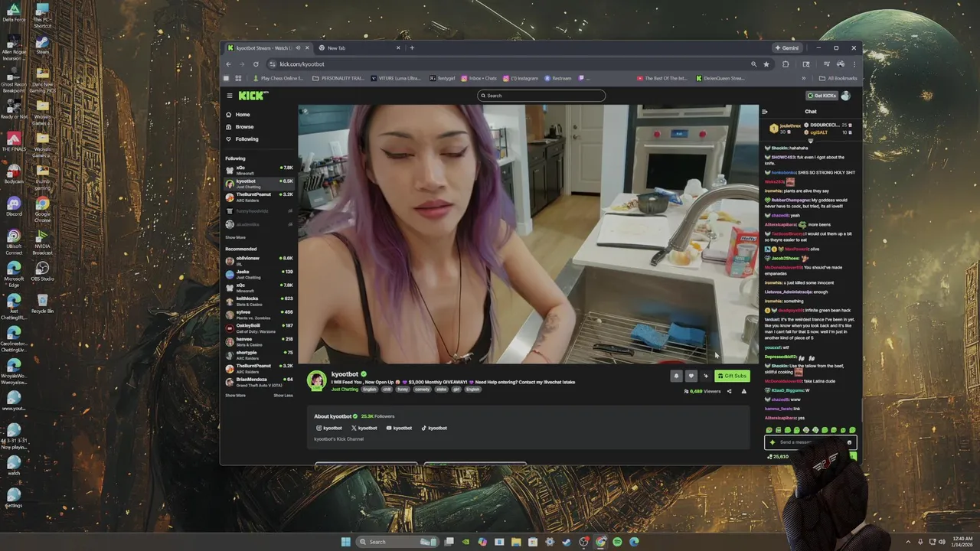Collapse Recommended list with Show Less
This screenshot has height=551, width=980.
(283, 396)
